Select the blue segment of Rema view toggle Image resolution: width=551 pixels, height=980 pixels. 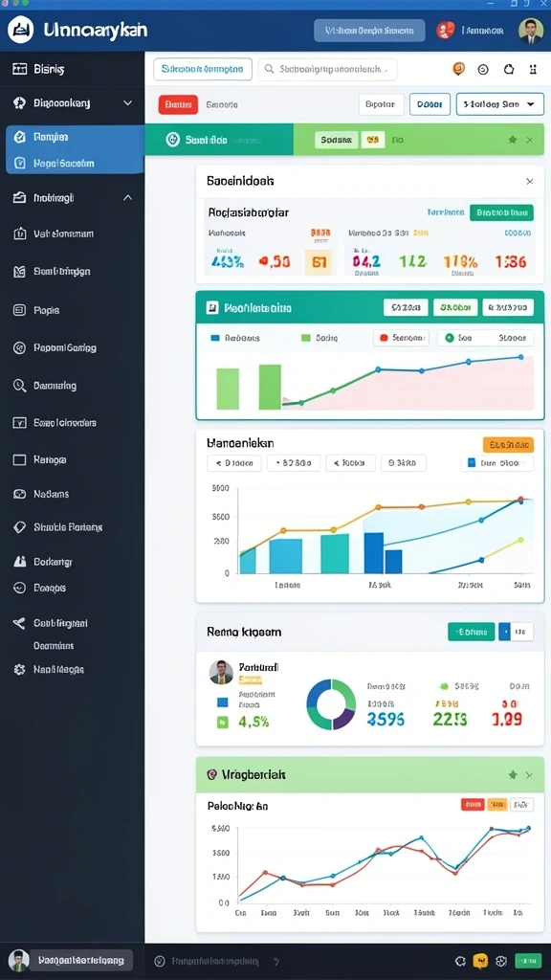coord(504,632)
